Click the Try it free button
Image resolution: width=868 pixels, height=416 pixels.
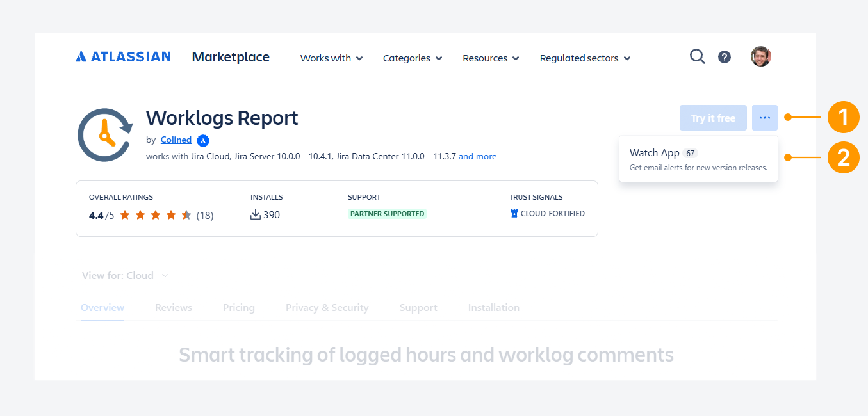click(x=713, y=118)
